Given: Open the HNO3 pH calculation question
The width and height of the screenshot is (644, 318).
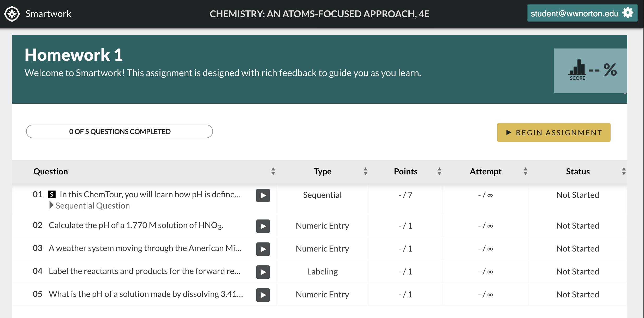Looking at the screenshot, I should click(x=136, y=225).
